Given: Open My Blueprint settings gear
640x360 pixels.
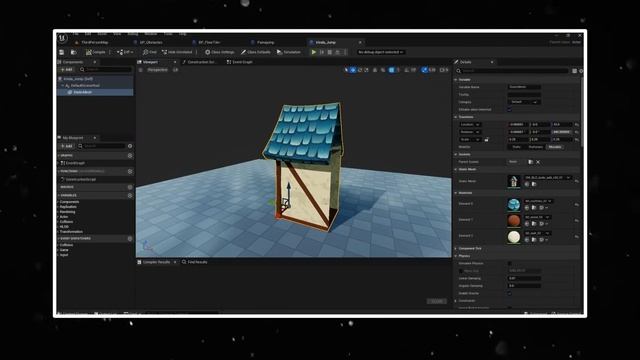Looking at the screenshot, I should pos(130,146).
